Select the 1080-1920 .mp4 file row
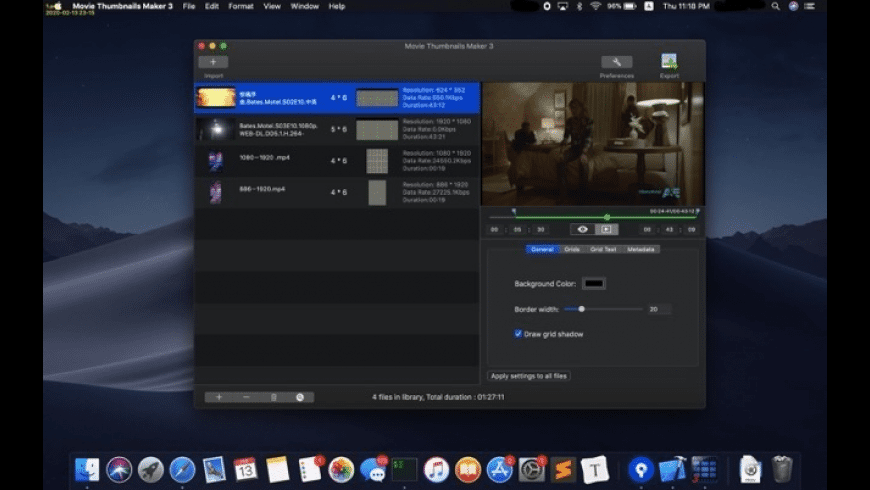This screenshot has width=870, height=490. coord(337,161)
